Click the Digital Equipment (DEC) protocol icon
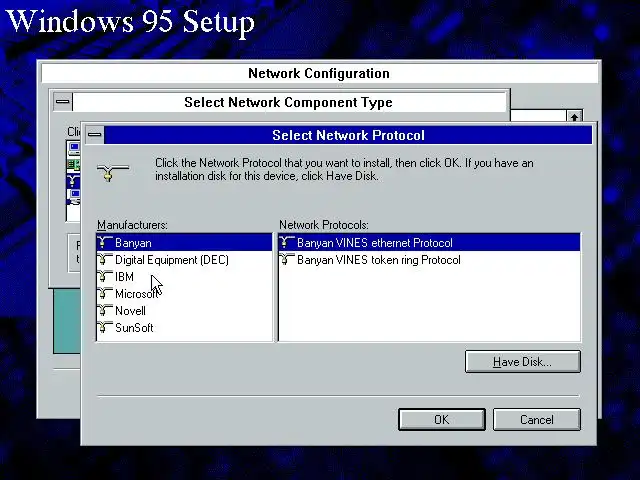640x480 pixels. pyautogui.click(x=105, y=259)
